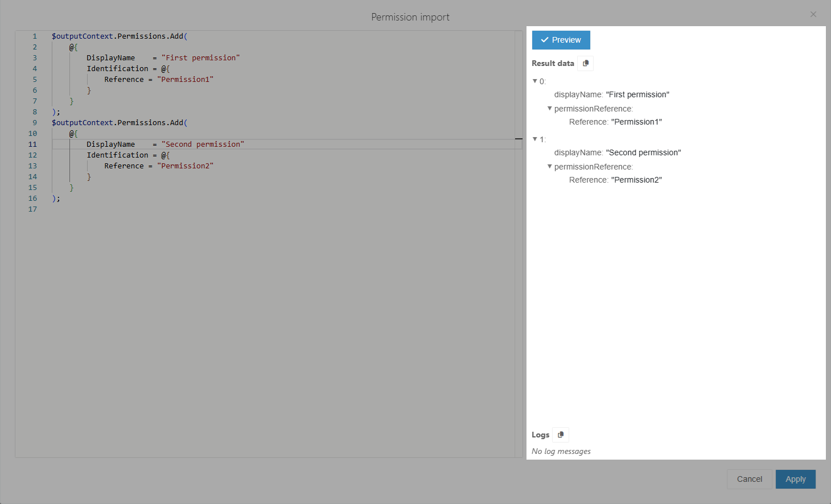Copy Logs to clipboard
831x504 pixels.
tap(561, 435)
